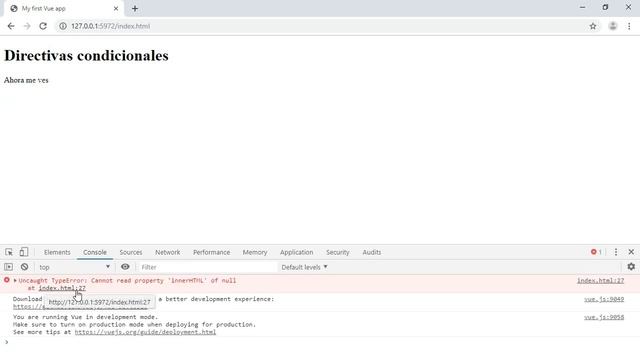Switch to the Application panel
Image resolution: width=640 pixels, height=360 pixels.
pos(296,252)
